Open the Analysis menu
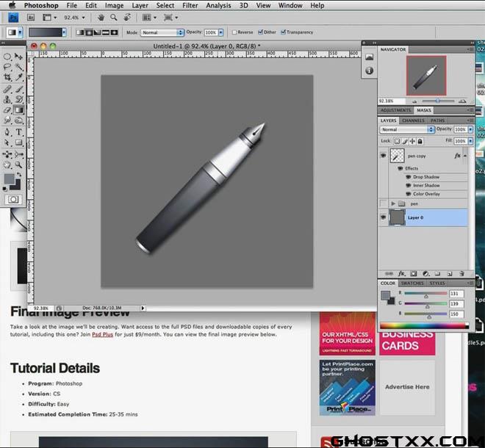485x448 pixels. pos(218,6)
